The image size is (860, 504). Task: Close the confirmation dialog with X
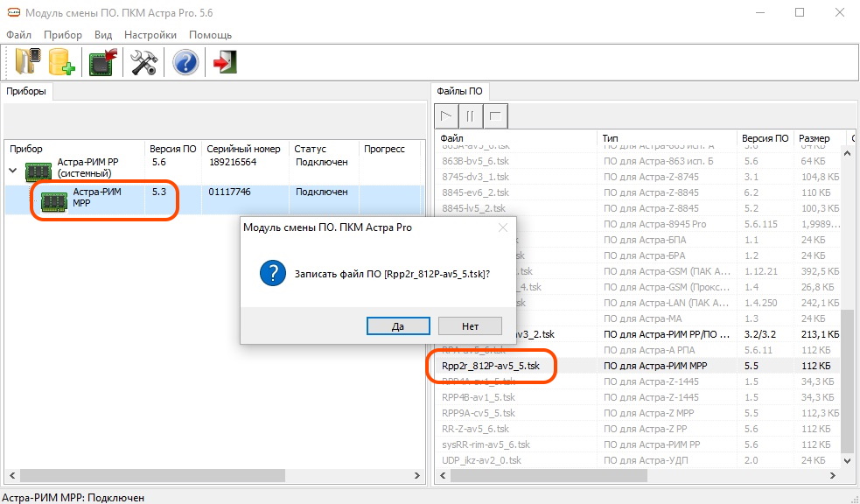pyautogui.click(x=503, y=227)
